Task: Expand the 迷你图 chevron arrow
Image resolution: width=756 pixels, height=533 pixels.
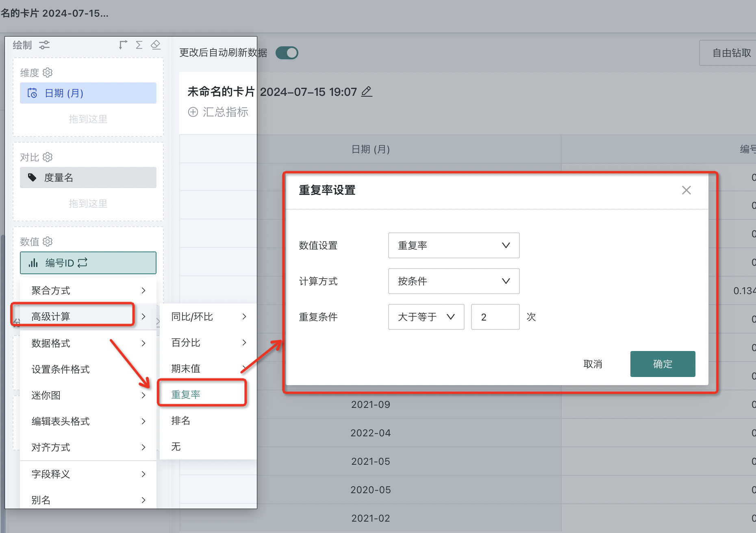Action: tap(143, 395)
